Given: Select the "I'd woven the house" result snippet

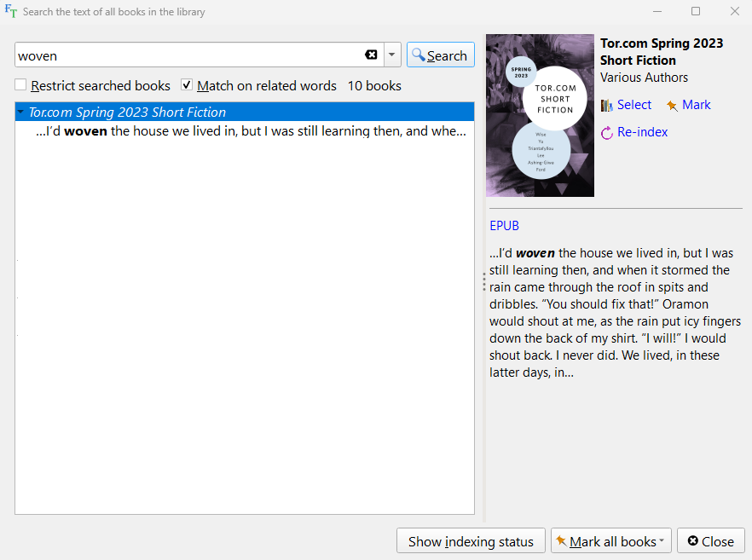Looking at the screenshot, I should [x=251, y=131].
